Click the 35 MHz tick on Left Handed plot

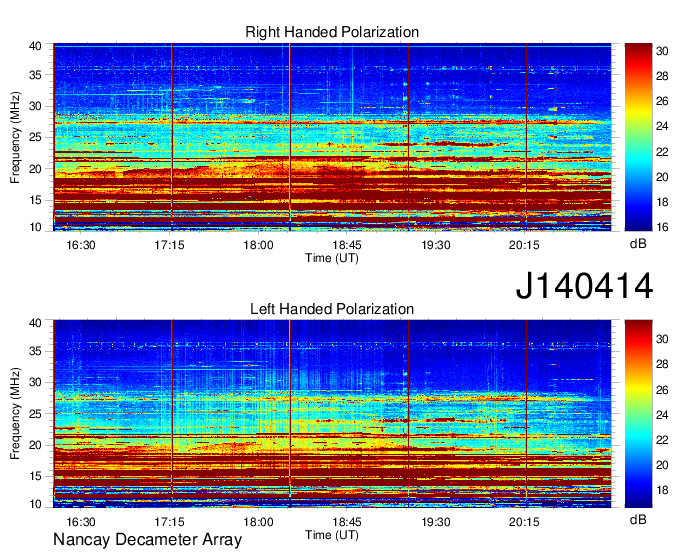click(x=35, y=351)
